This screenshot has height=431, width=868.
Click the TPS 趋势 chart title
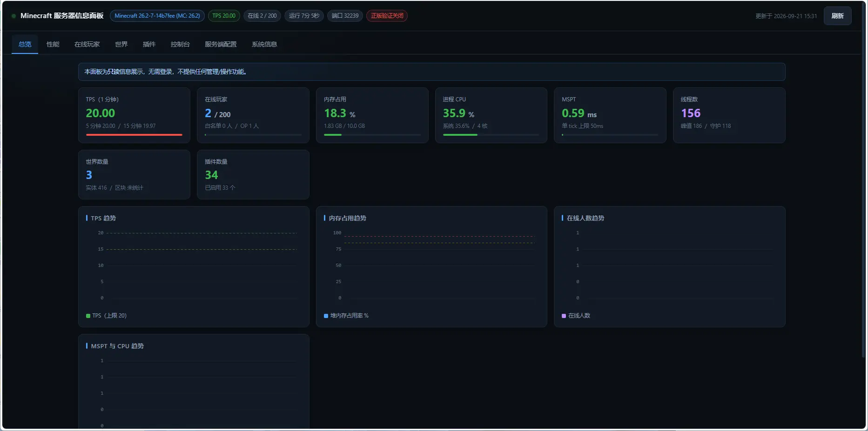point(103,218)
